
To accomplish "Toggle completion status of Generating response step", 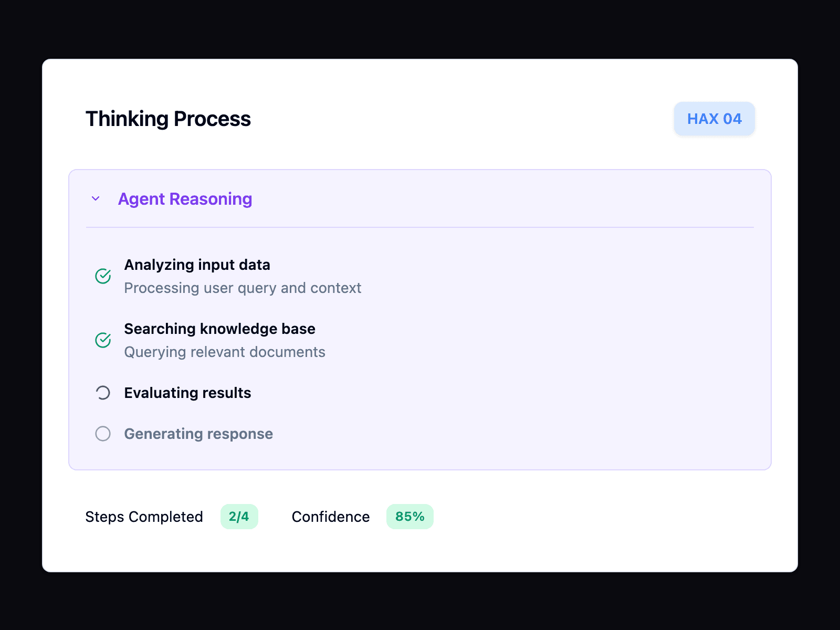I will [x=103, y=434].
